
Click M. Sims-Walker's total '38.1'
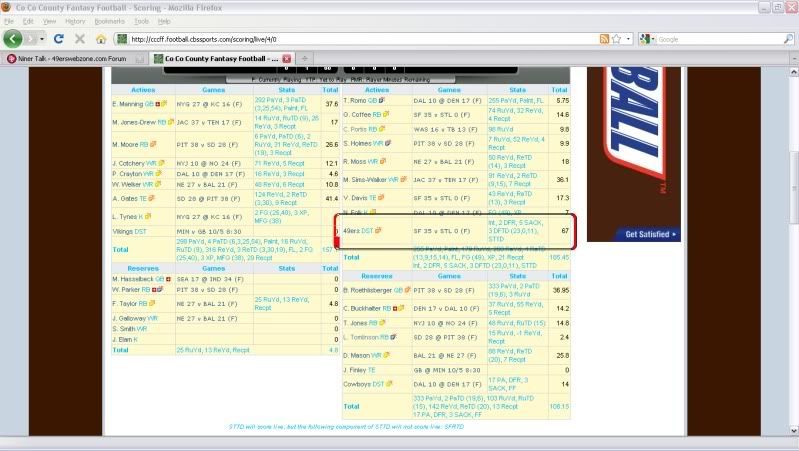pyautogui.click(x=563, y=179)
